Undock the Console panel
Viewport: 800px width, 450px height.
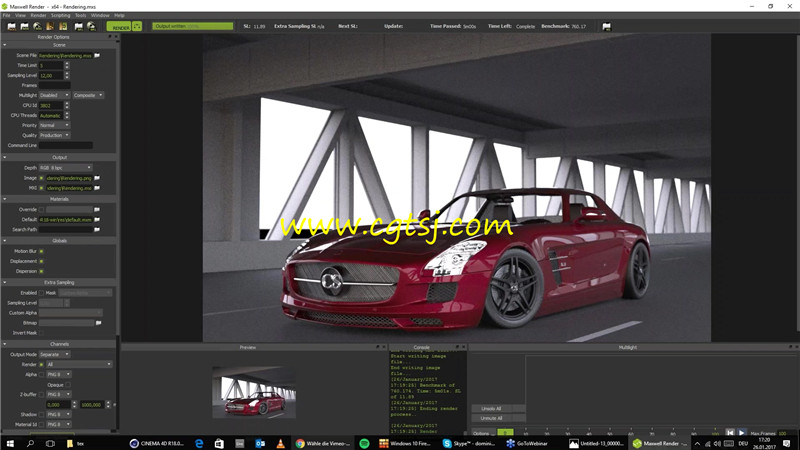pos(458,347)
